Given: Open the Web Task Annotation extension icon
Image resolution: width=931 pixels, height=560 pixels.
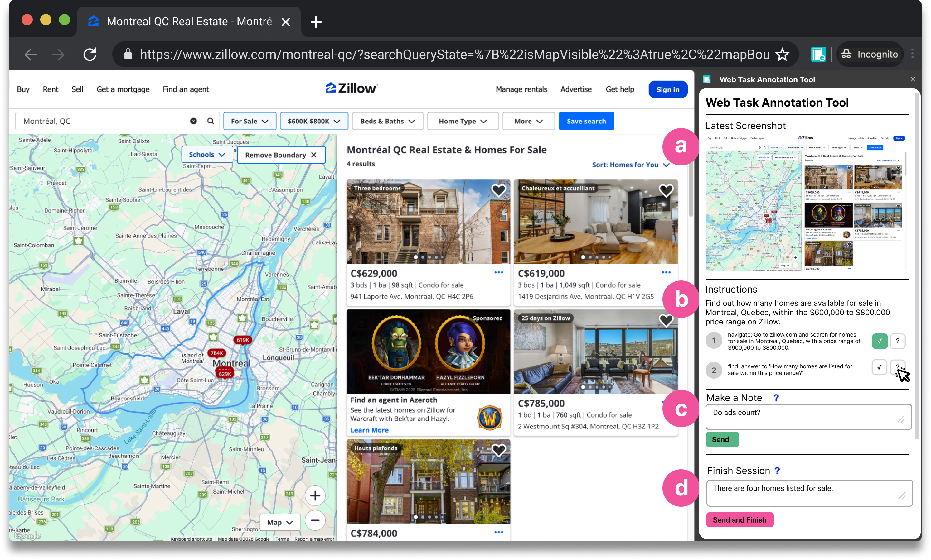Looking at the screenshot, I should click(x=818, y=54).
